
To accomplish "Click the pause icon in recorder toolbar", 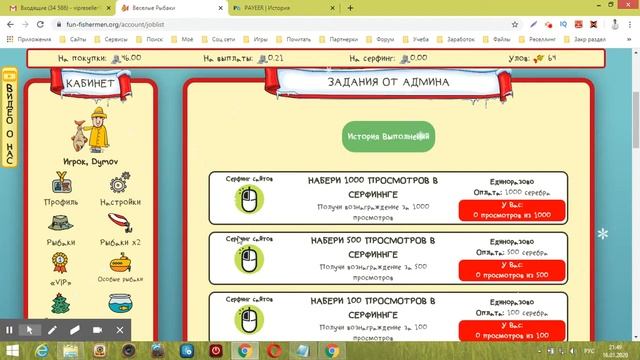I will [9, 330].
